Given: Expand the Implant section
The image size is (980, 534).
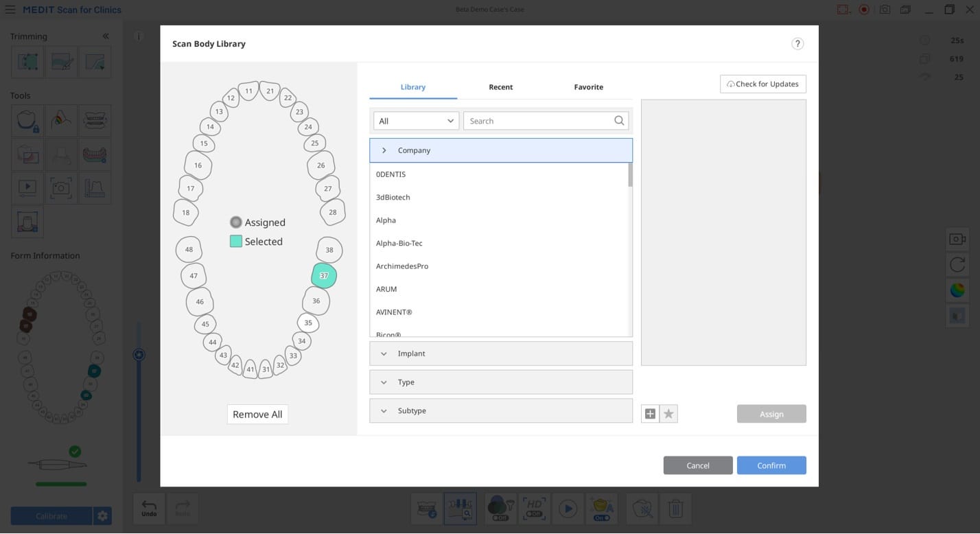Looking at the screenshot, I should click(500, 353).
